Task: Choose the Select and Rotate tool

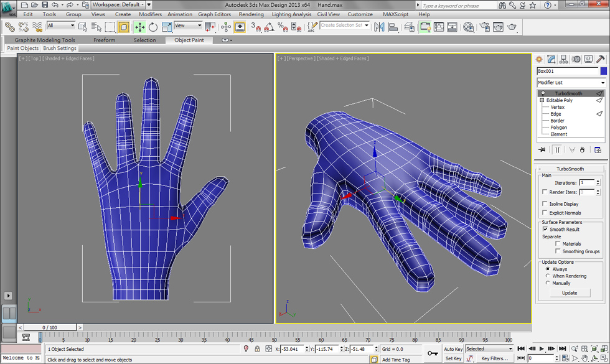Action: coord(153,27)
